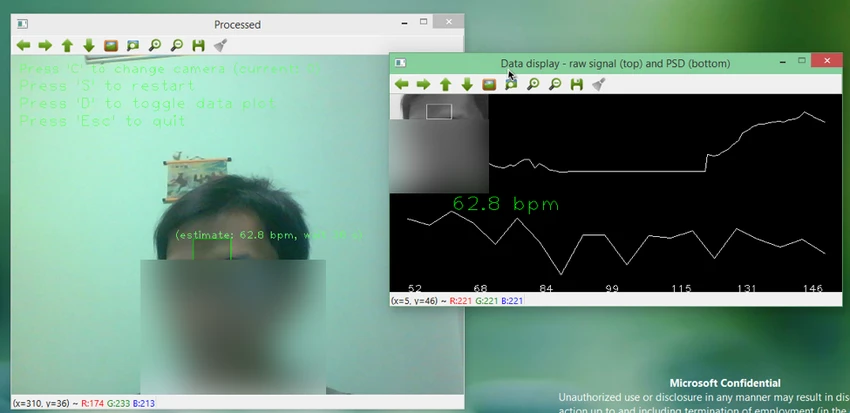This screenshot has width=850, height=413.
Task: Close the Processed window
Action: (x=449, y=22)
